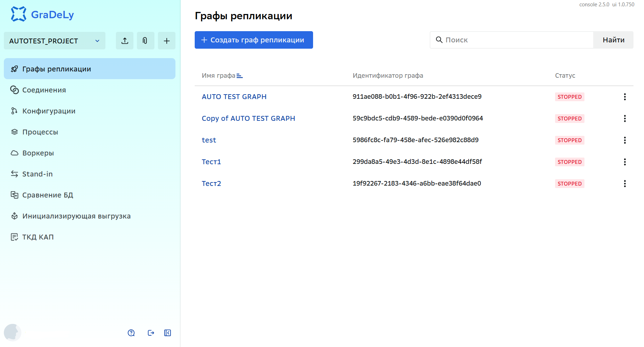Click the paperclip attachment icon button

point(146,41)
